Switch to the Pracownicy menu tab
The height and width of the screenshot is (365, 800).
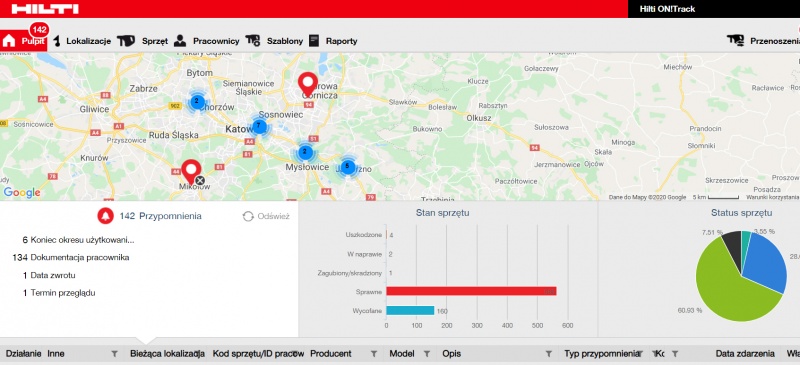click(216, 41)
